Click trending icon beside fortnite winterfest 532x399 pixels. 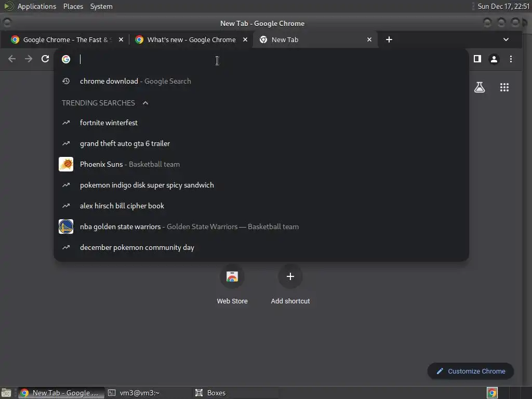click(66, 123)
